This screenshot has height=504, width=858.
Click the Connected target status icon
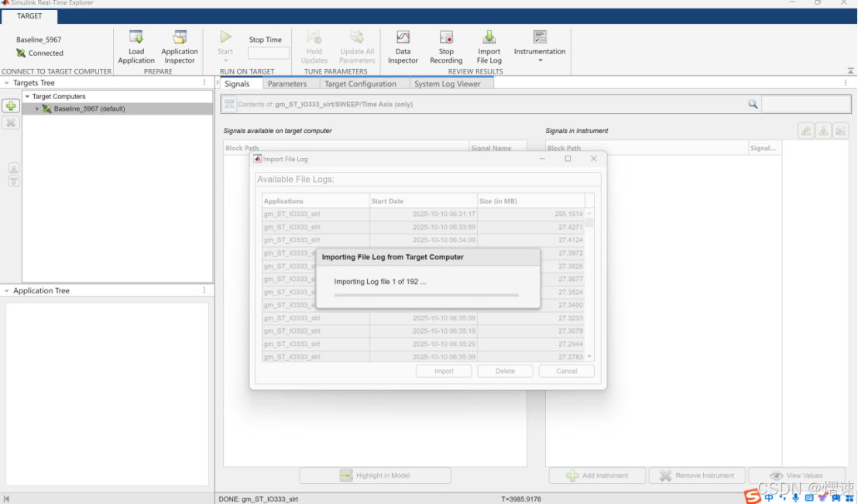pyautogui.click(x=21, y=53)
